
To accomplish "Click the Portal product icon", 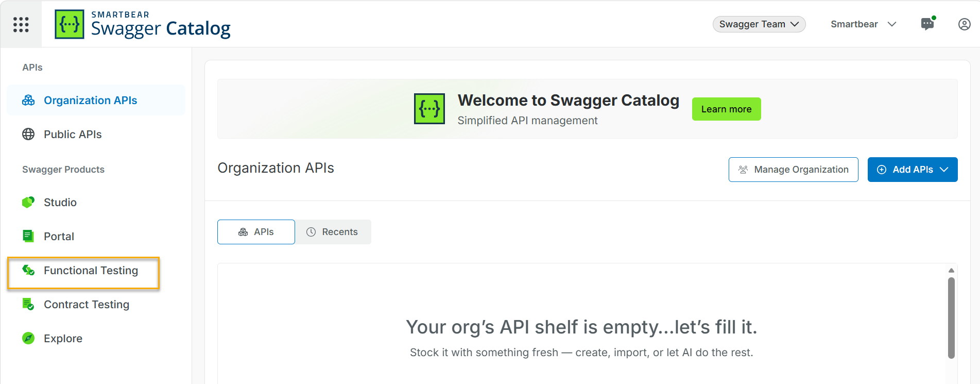I will [x=28, y=237].
